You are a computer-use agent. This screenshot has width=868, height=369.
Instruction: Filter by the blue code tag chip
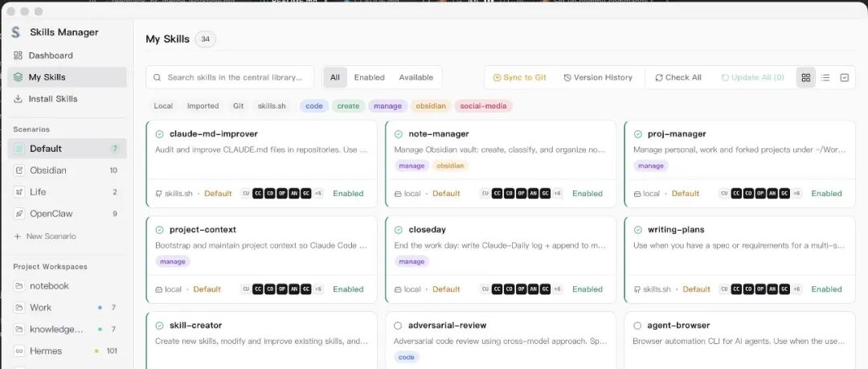coord(314,106)
